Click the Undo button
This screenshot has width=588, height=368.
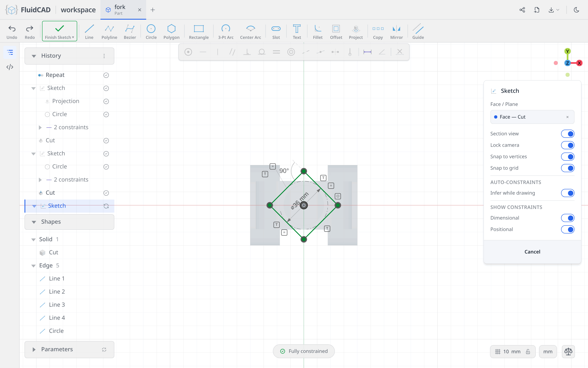12,31
